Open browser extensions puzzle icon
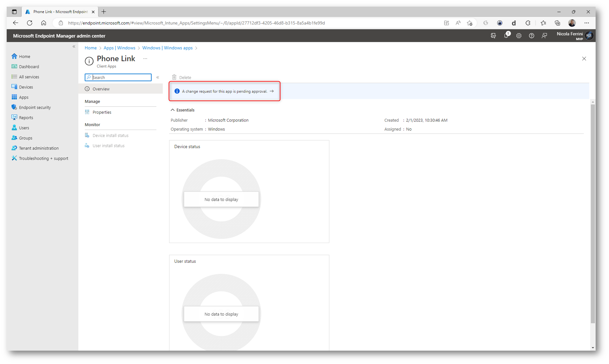Screen dimensions: 609x364 pos(528,23)
